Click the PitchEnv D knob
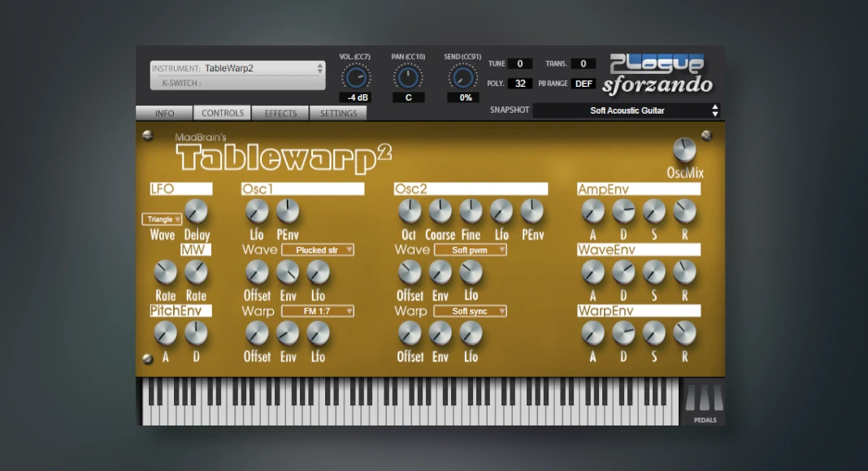Image resolution: width=868 pixels, height=471 pixels. [x=196, y=333]
